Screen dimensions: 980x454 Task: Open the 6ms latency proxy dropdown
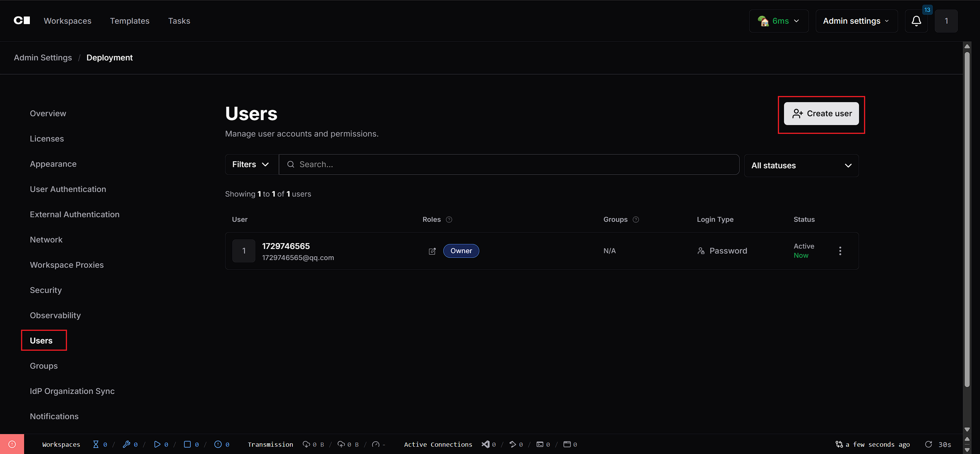click(779, 21)
